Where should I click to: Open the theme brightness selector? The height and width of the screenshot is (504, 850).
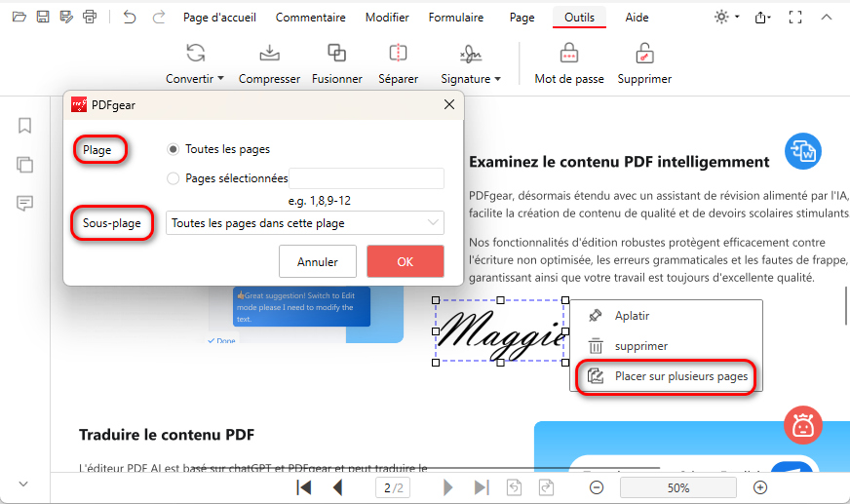[726, 18]
